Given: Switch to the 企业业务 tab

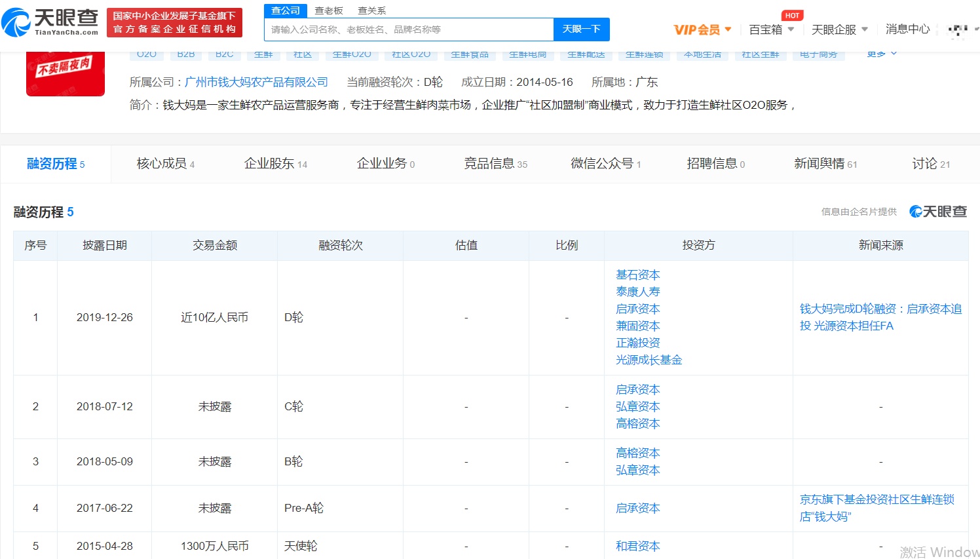Looking at the screenshot, I should pyautogui.click(x=386, y=164).
